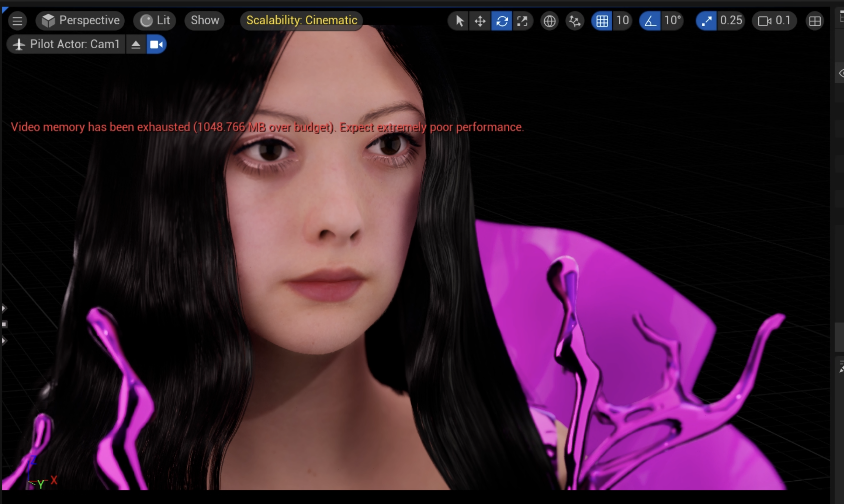This screenshot has height=504, width=844.
Task: Toggle exact camera view for Cam1
Action: tap(156, 44)
